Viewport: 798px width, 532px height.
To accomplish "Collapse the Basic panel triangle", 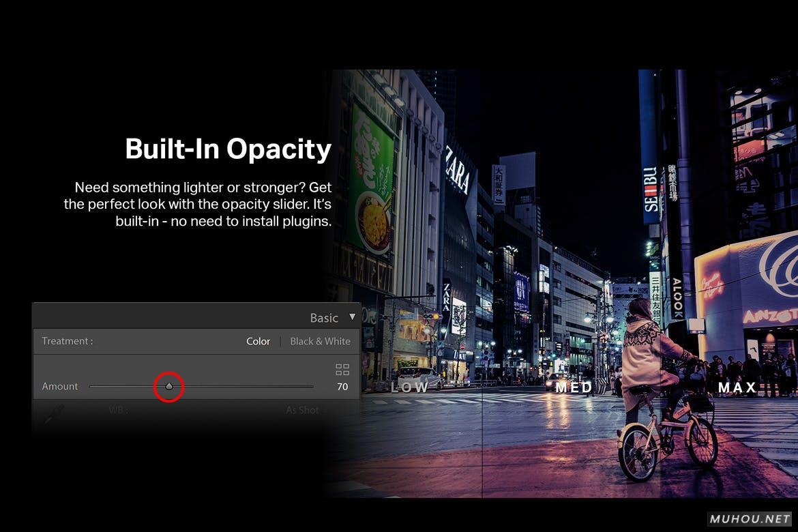I will tap(352, 317).
